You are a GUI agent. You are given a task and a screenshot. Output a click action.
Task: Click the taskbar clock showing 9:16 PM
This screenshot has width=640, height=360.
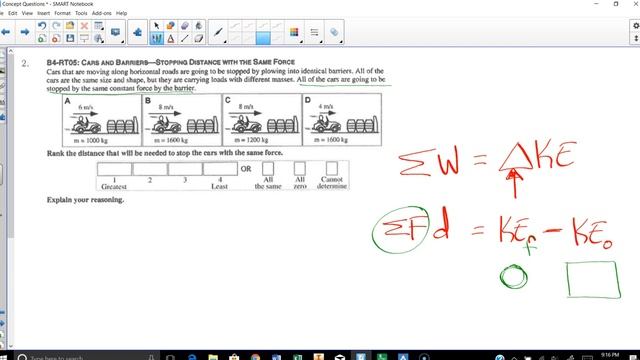pyautogui.click(x=610, y=356)
